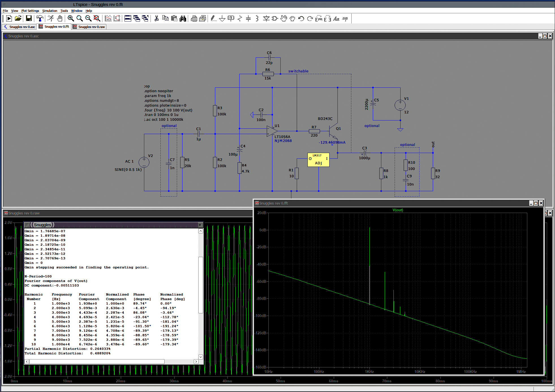555x392 pixels.
Task: Open the File menu
Action: point(5,11)
